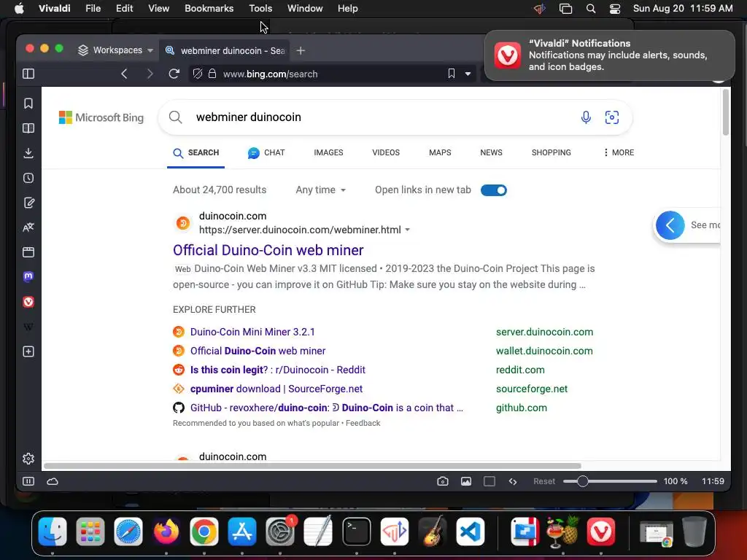The width and height of the screenshot is (747, 560).
Task: Open the Translate panel icon
Action: 28,227
